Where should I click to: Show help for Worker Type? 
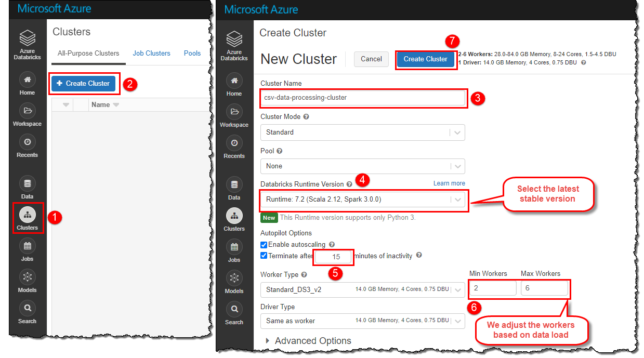304,275
